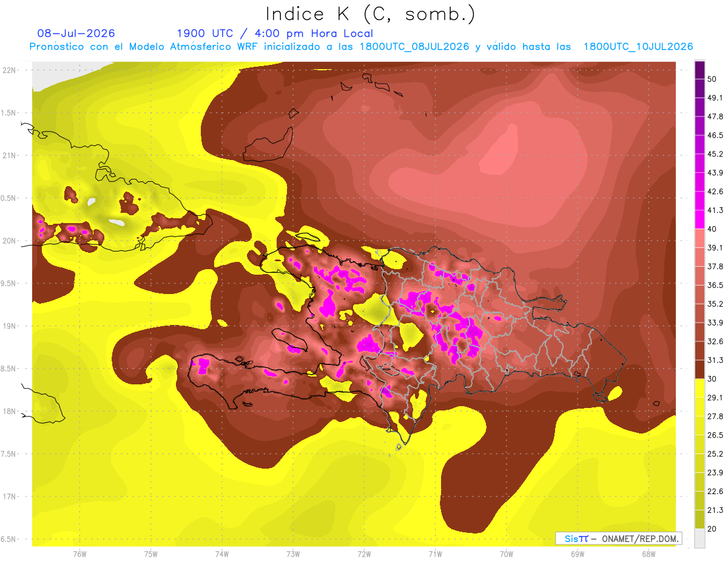Image resolution: width=728 pixels, height=562 pixels.
Task: Click the '22N' latitude label
Action: (9, 70)
